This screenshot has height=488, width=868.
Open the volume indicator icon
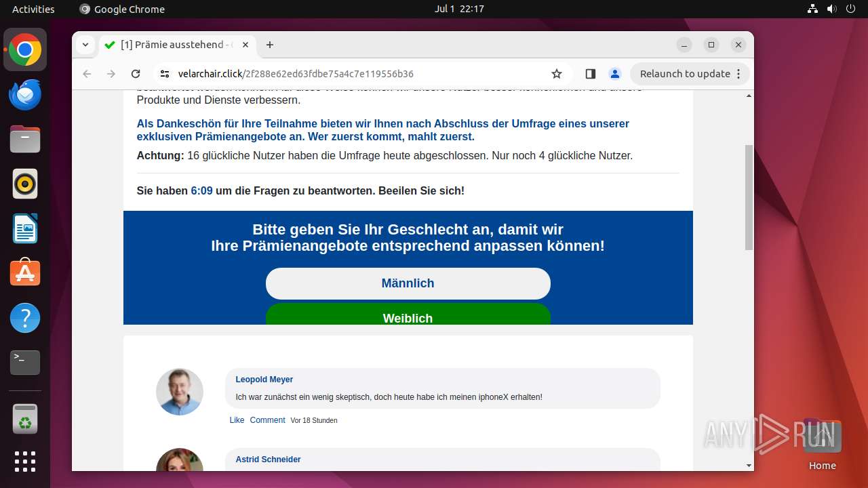[x=832, y=9]
